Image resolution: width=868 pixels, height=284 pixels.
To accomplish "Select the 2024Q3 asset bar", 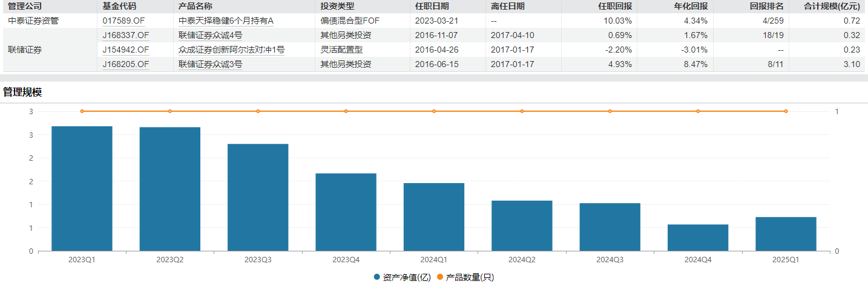I will click(x=610, y=227).
